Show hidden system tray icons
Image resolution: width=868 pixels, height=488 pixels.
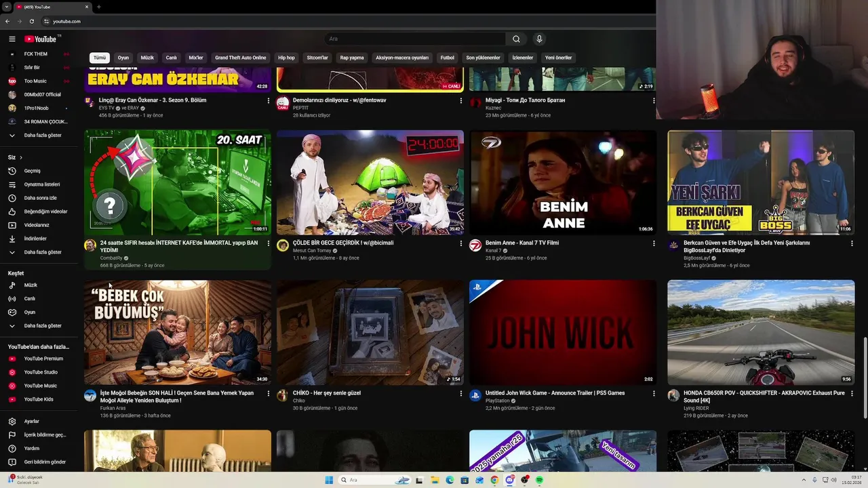tap(804, 480)
